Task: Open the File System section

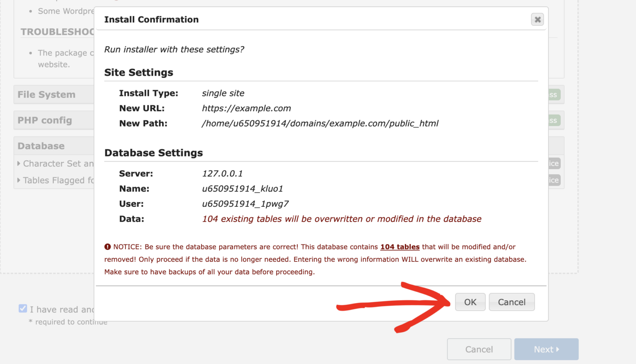Action: (x=46, y=94)
